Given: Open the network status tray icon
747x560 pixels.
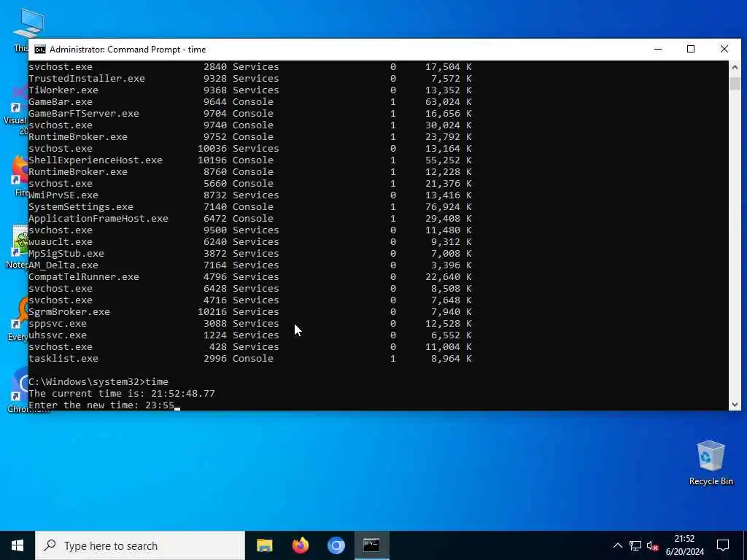Looking at the screenshot, I should pyautogui.click(x=635, y=545).
